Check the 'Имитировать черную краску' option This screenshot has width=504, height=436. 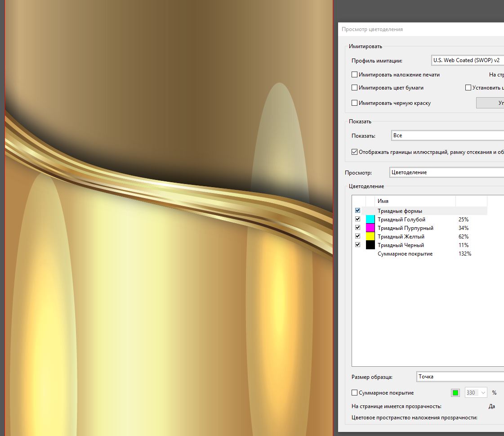(355, 103)
